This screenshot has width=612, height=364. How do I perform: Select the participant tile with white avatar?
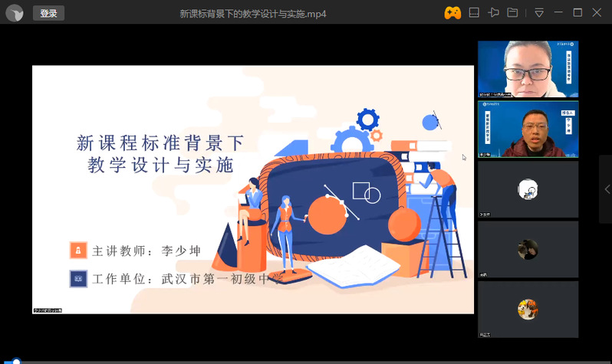click(x=528, y=189)
